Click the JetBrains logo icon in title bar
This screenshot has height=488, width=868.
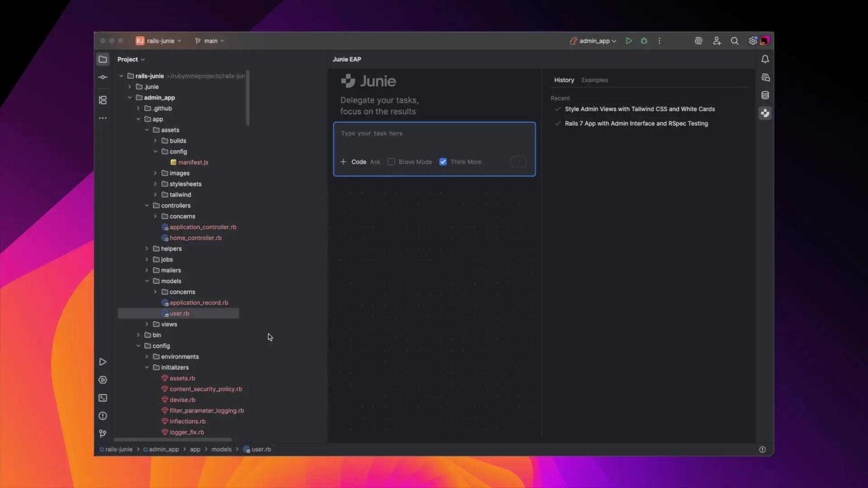tap(764, 41)
